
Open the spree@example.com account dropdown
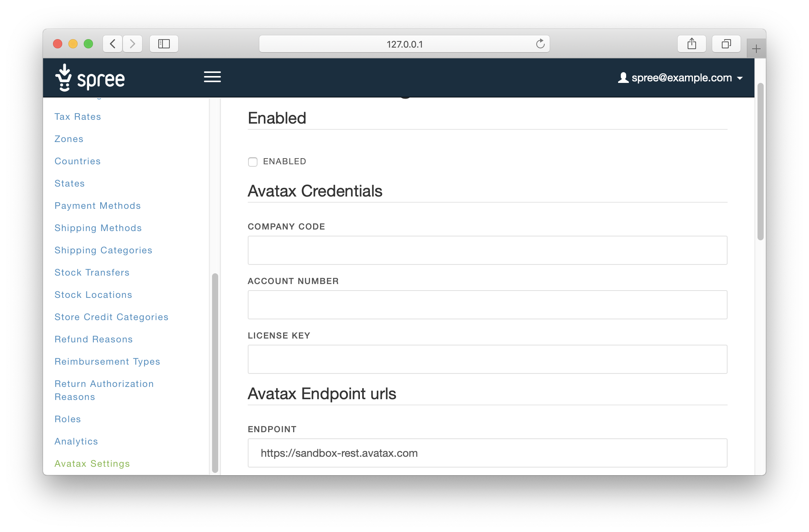[x=680, y=78]
